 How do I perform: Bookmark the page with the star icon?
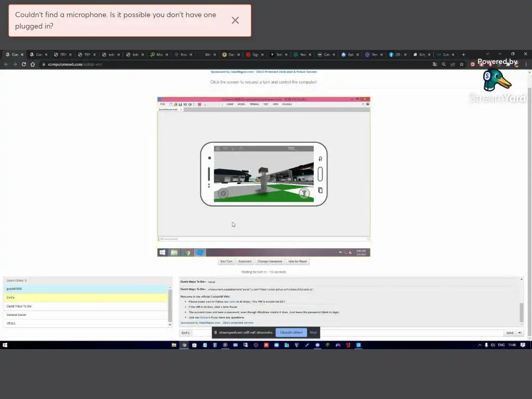coord(461,64)
